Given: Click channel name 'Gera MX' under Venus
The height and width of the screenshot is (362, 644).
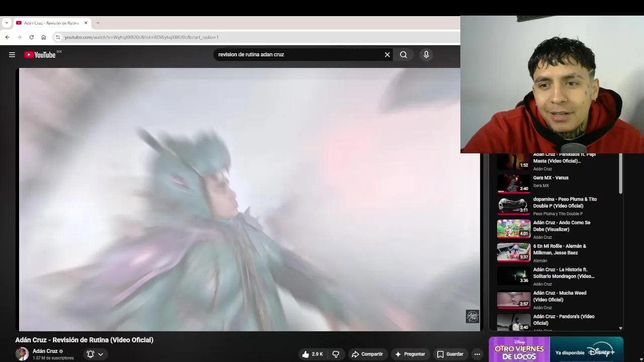Looking at the screenshot, I should [x=541, y=186].
